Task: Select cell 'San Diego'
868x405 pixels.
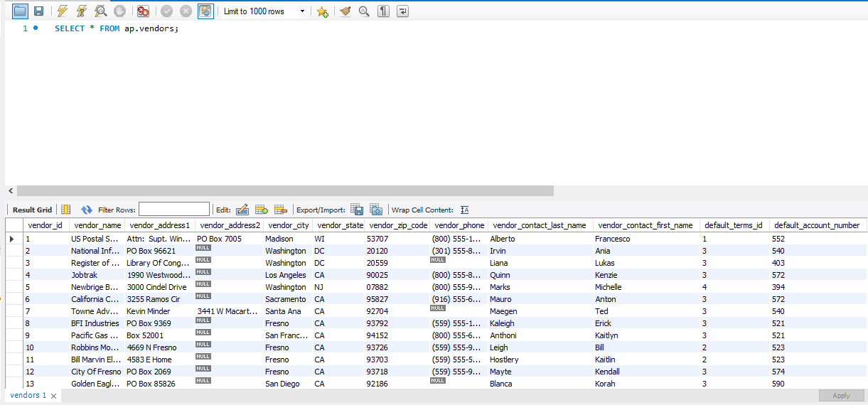Action: (288, 384)
